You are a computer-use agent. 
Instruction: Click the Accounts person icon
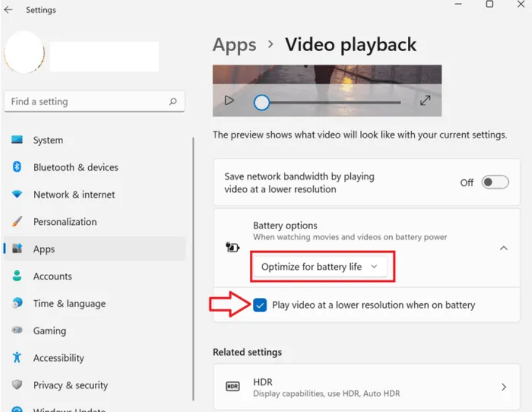click(x=17, y=276)
